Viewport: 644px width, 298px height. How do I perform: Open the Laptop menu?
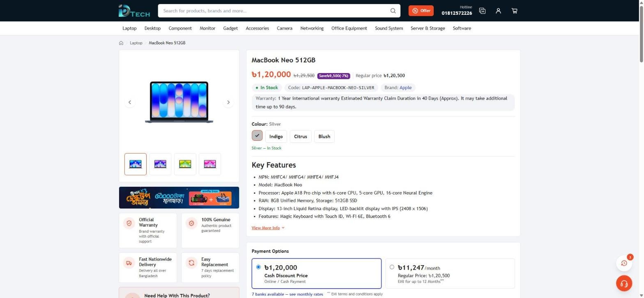129,28
